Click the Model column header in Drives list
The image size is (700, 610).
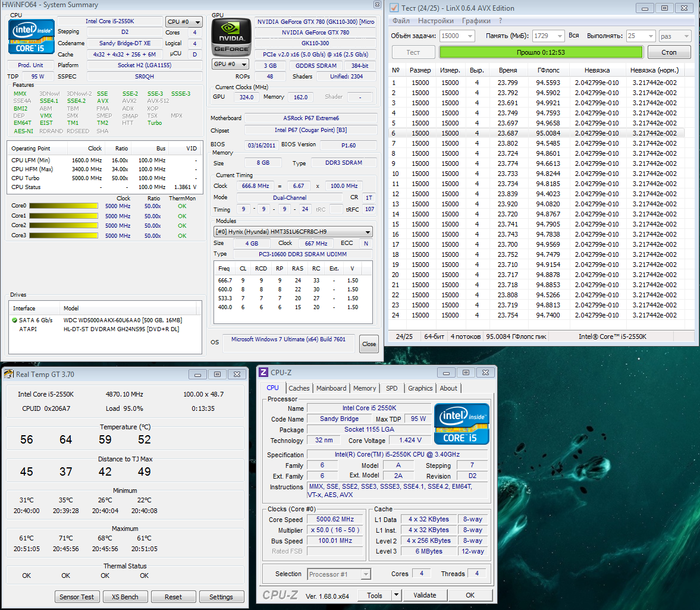click(128, 309)
